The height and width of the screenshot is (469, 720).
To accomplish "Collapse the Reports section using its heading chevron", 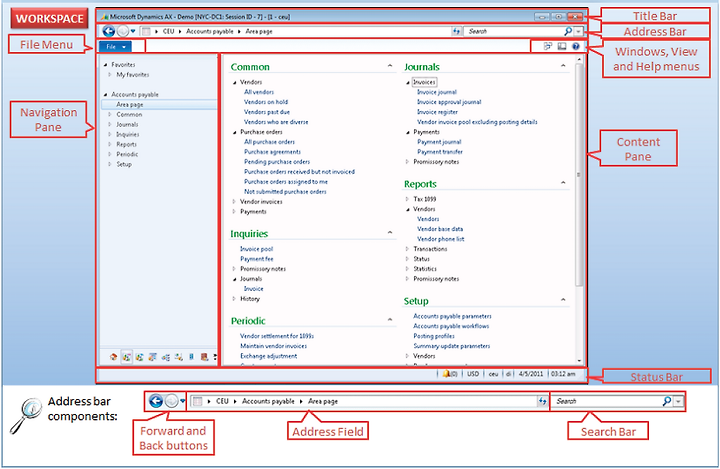I will [563, 182].
